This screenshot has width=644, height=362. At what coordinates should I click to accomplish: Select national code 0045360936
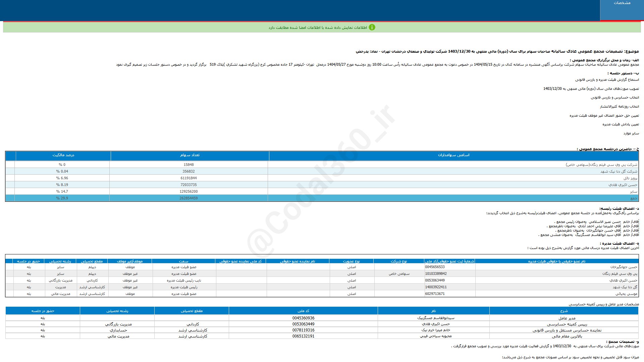point(303,318)
